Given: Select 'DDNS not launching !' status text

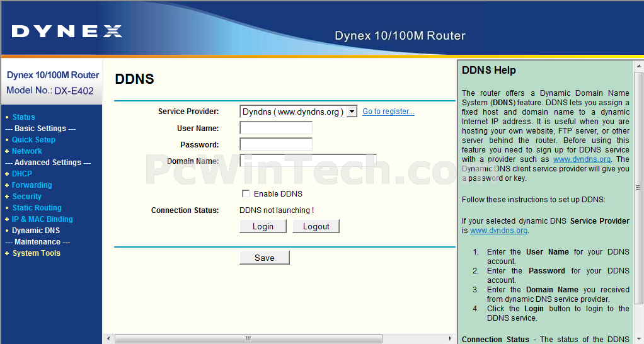Looking at the screenshot, I should click(x=277, y=210).
